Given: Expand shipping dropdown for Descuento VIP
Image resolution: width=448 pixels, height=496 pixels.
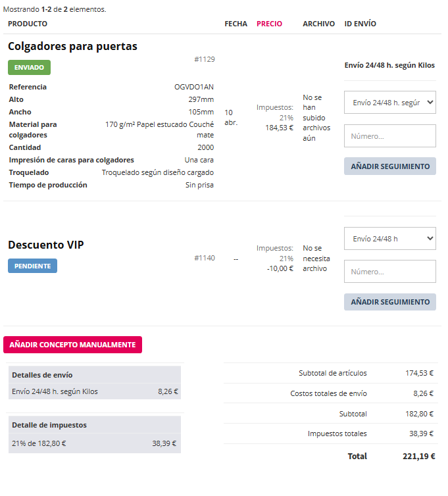Looking at the screenshot, I should click(x=389, y=239).
